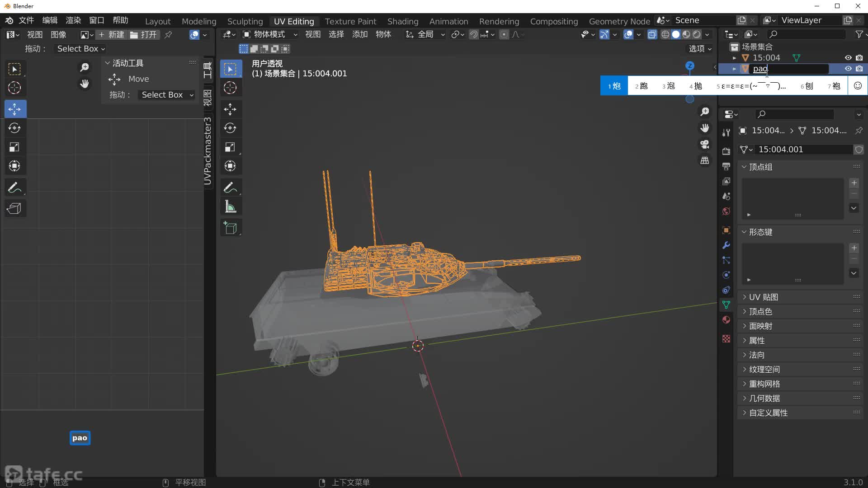Screen dimensions: 868x488
Task: Click the 新建 image button
Action: [112, 34]
